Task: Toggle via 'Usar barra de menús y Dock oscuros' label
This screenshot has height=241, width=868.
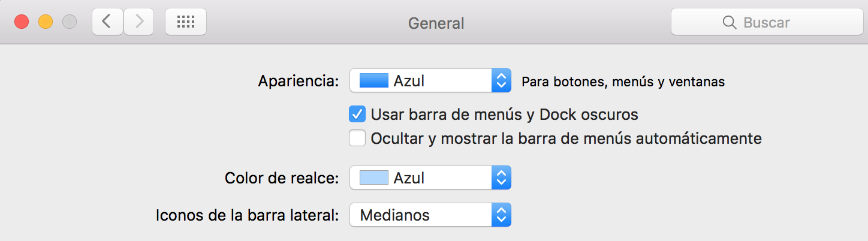Action: coord(505,114)
